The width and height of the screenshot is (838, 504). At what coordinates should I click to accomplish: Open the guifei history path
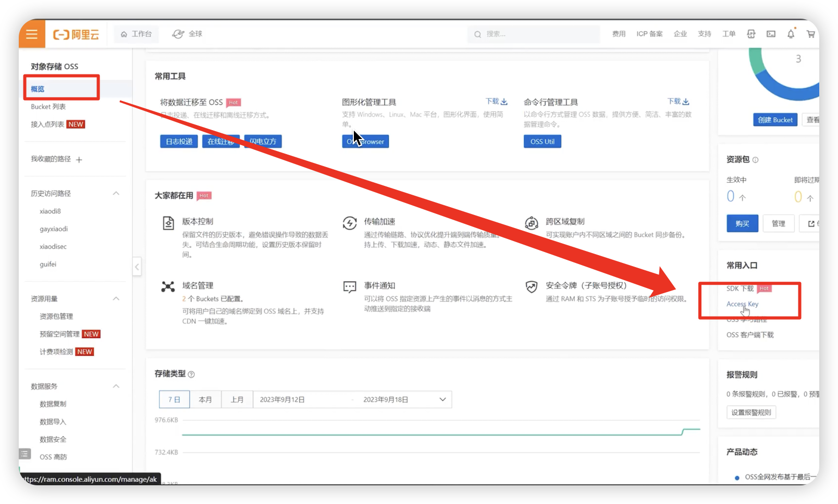[x=48, y=264]
